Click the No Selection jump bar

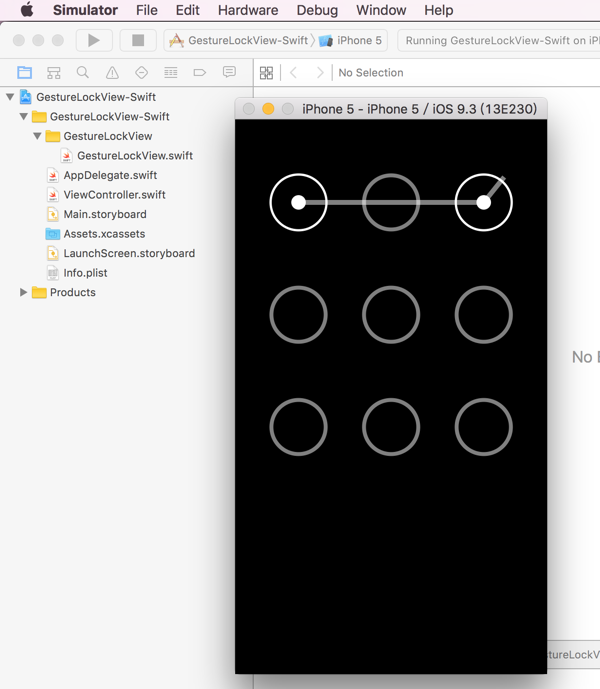pyautogui.click(x=371, y=73)
